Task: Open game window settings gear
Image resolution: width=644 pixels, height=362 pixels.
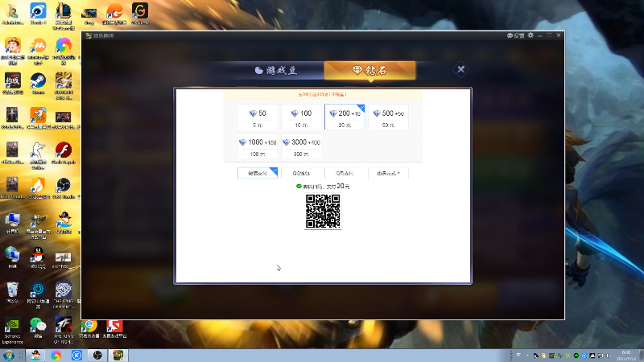Action: point(530,35)
